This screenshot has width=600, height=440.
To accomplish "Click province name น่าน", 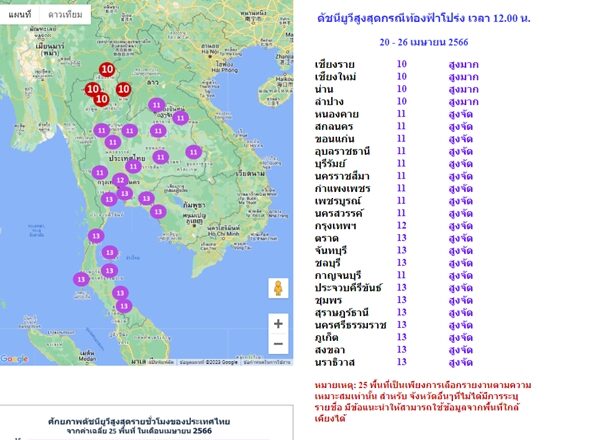I will 324,89.
